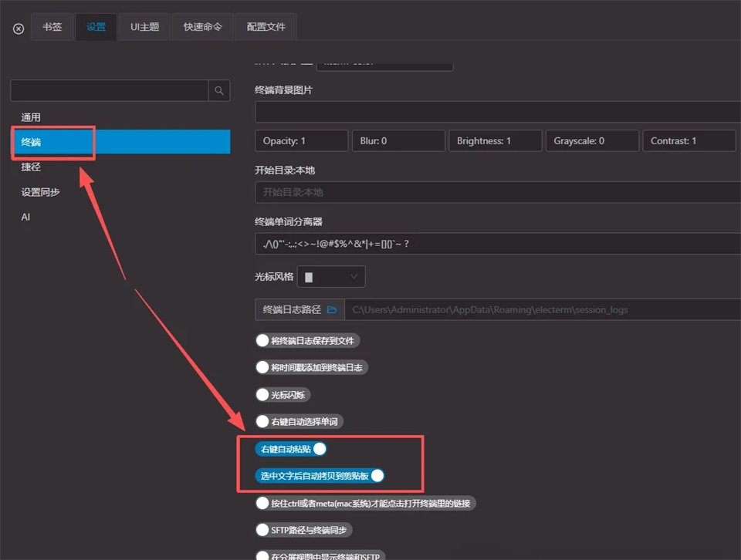The width and height of the screenshot is (741, 560).
Task: Click the terminal log path text field
Action: tap(543, 310)
